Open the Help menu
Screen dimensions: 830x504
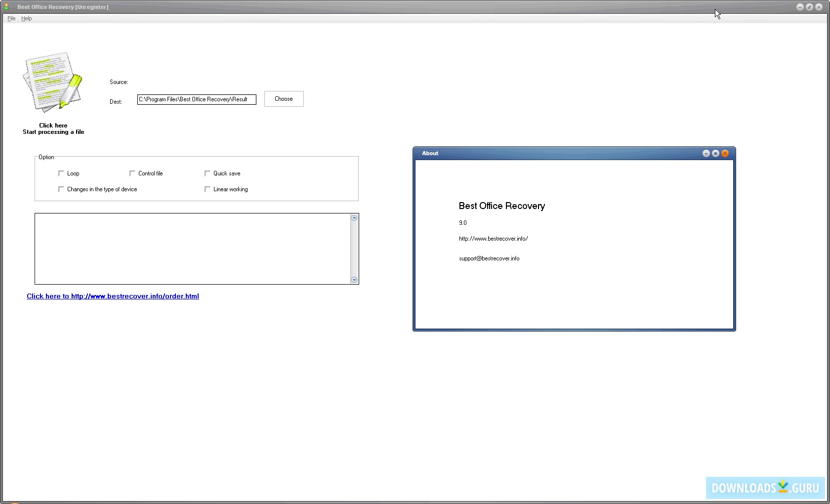27,18
